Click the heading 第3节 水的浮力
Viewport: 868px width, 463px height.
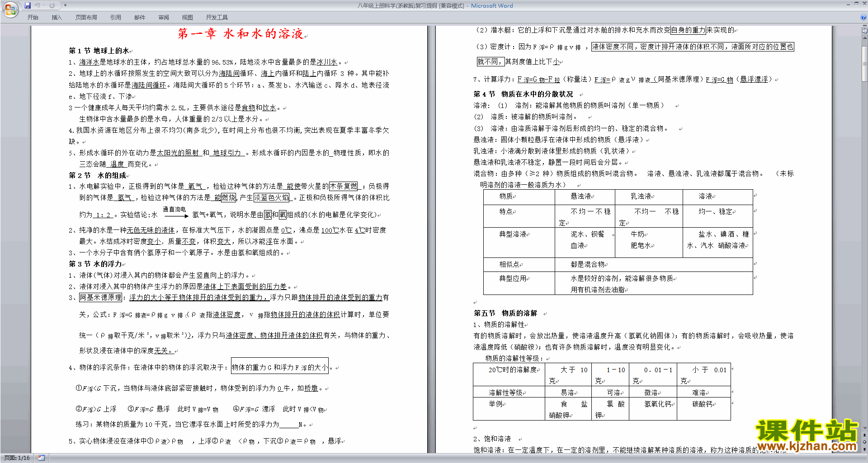[x=95, y=264]
